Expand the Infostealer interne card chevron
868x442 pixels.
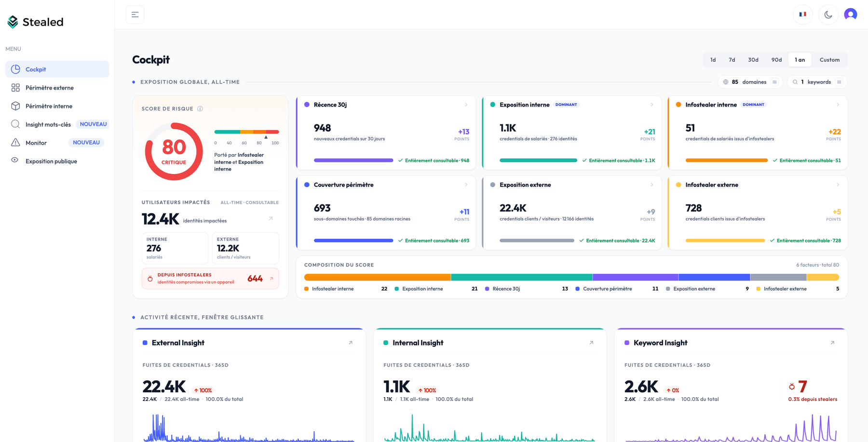pyautogui.click(x=838, y=105)
